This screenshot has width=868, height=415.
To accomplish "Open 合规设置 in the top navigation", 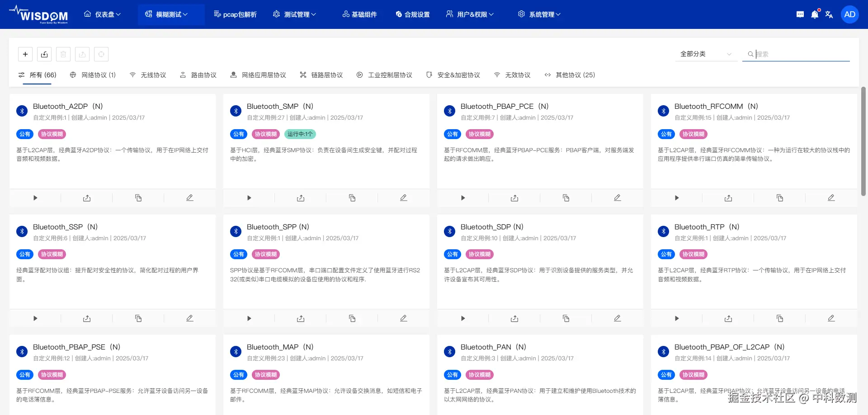I will (x=413, y=14).
